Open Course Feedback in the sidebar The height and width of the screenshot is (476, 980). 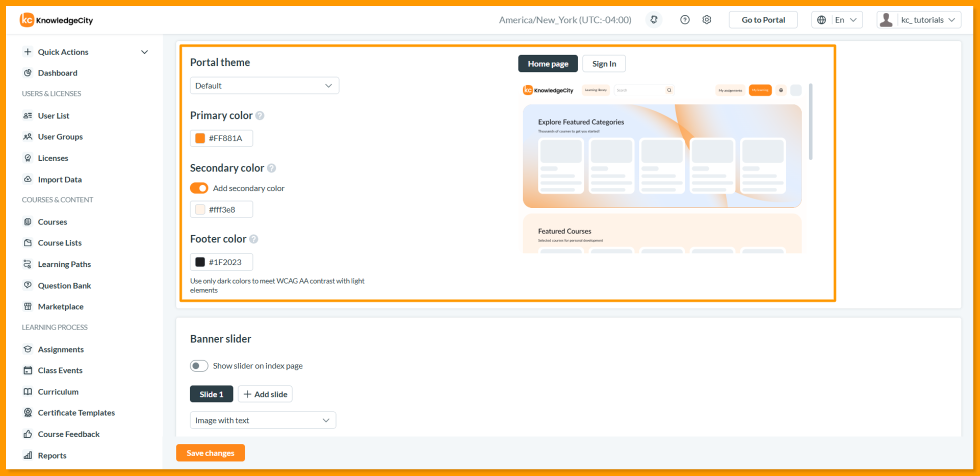[68, 434]
